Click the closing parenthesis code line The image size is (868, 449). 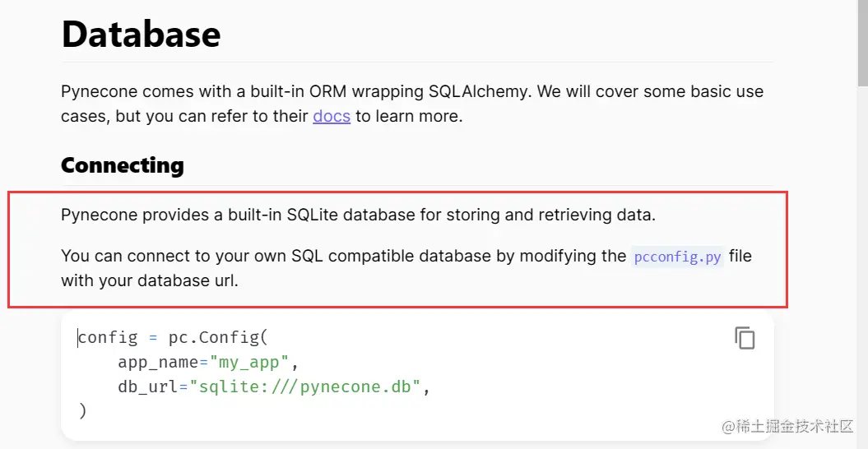tap(82, 410)
